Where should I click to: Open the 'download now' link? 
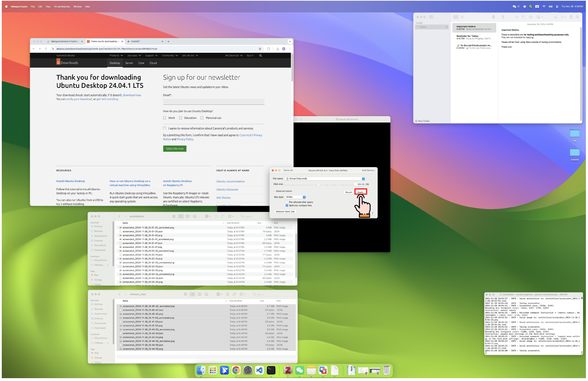pos(132,95)
